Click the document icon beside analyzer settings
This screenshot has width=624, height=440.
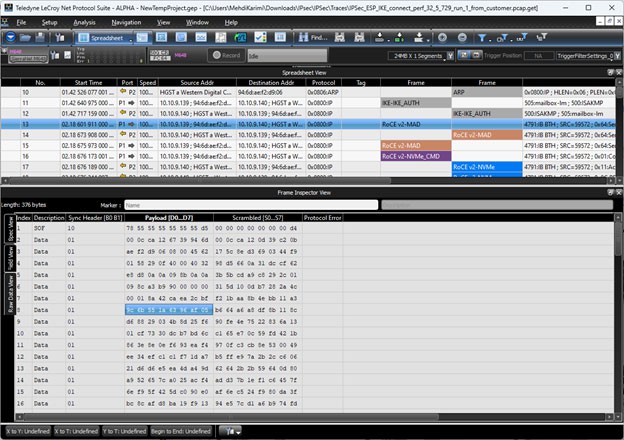(68, 55)
